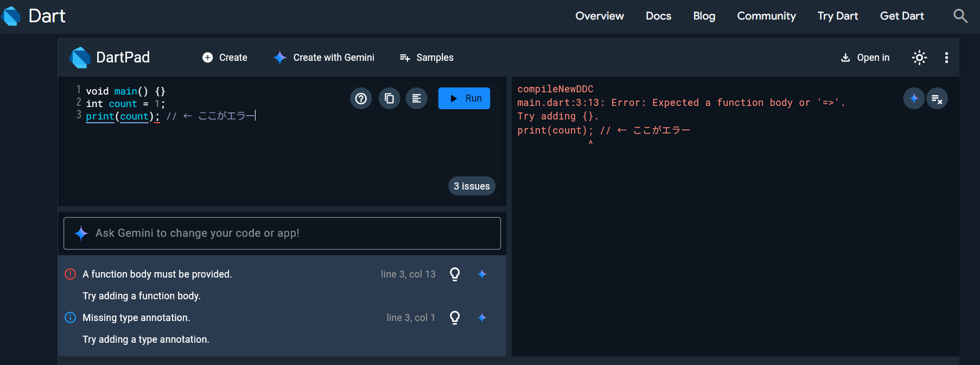The image size is (980, 365).
Task: Click the Gemini sparkle icon in the console
Action: [914, 98]
